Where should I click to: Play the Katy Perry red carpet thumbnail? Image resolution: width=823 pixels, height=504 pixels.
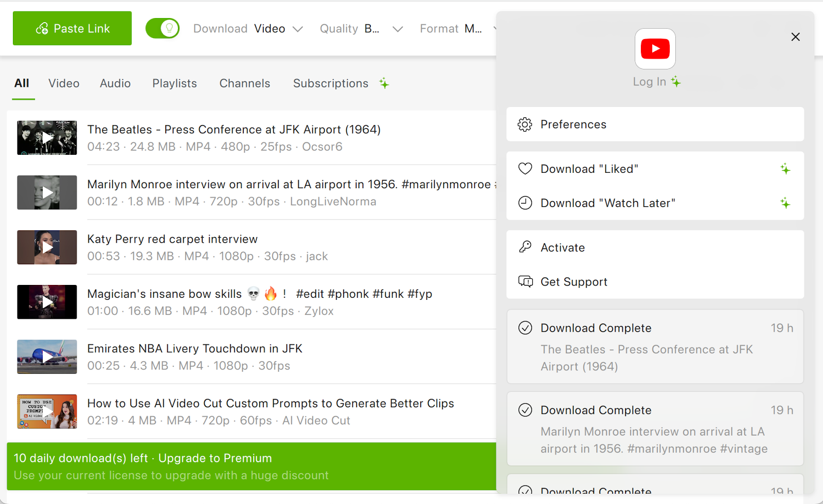pyautogui.click(x=47, y=247)
